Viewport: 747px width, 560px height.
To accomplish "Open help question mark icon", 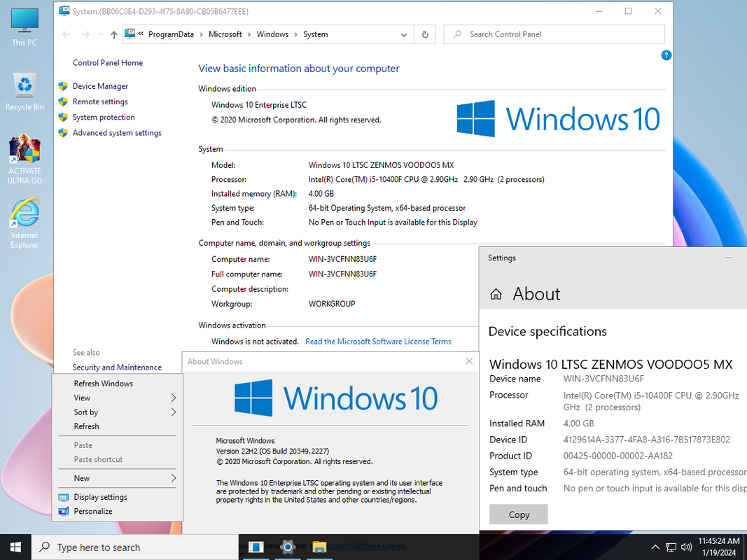I will 666,55.
